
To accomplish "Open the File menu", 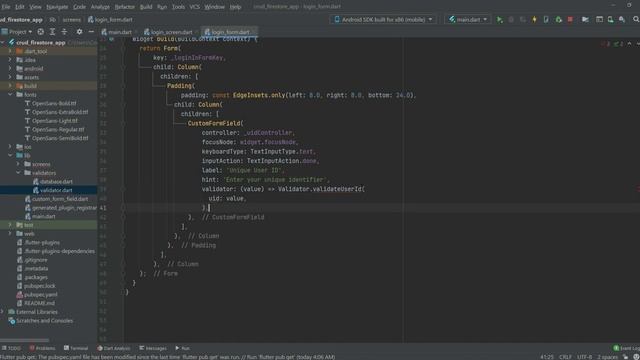I will coord(6,7).
